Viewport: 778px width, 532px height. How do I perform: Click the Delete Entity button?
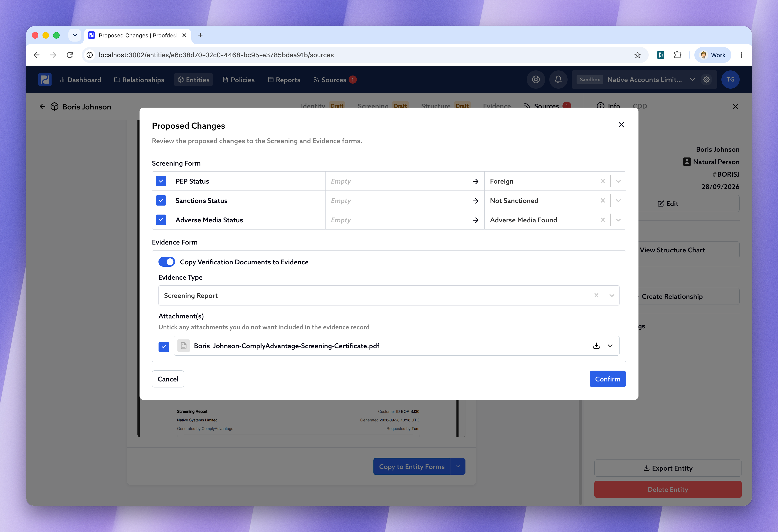click(668, 490)
